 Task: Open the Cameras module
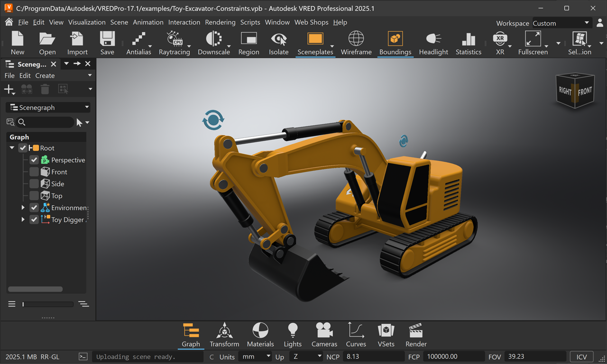pos(324,335)
